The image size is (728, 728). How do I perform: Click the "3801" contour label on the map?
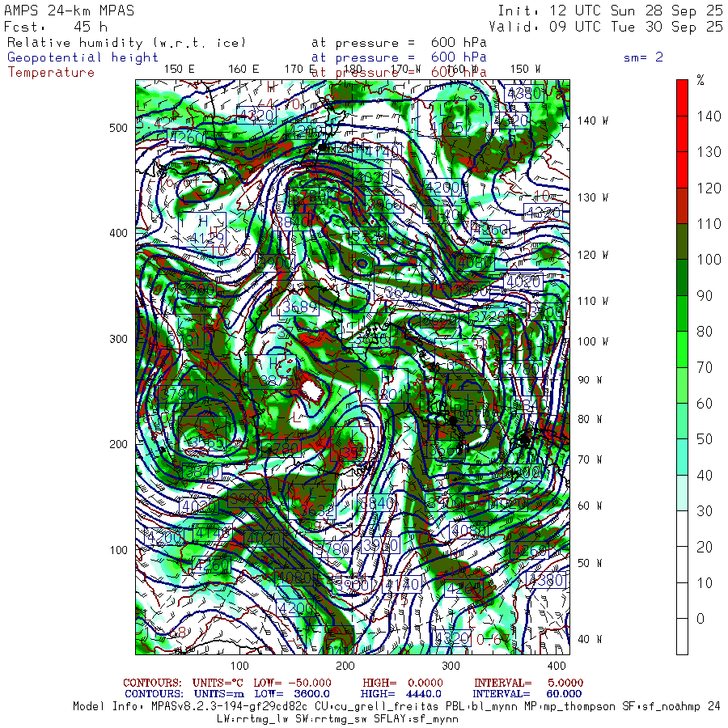point(391,395)
